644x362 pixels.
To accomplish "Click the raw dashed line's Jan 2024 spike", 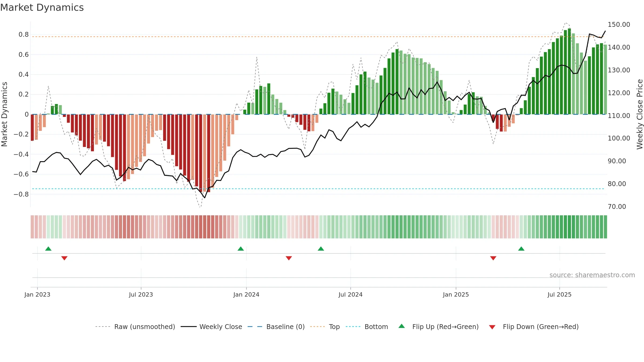I will [257, 57].
